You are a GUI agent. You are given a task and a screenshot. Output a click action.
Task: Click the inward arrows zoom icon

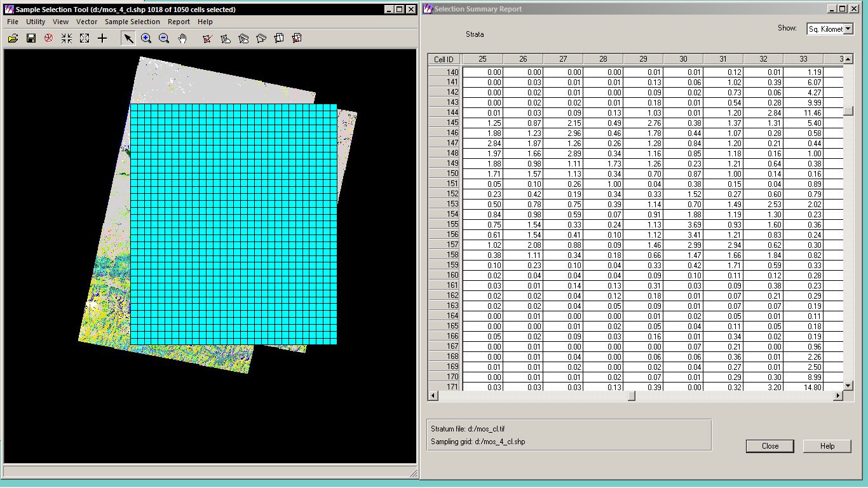pyautogui.click(x=67, y=39)
